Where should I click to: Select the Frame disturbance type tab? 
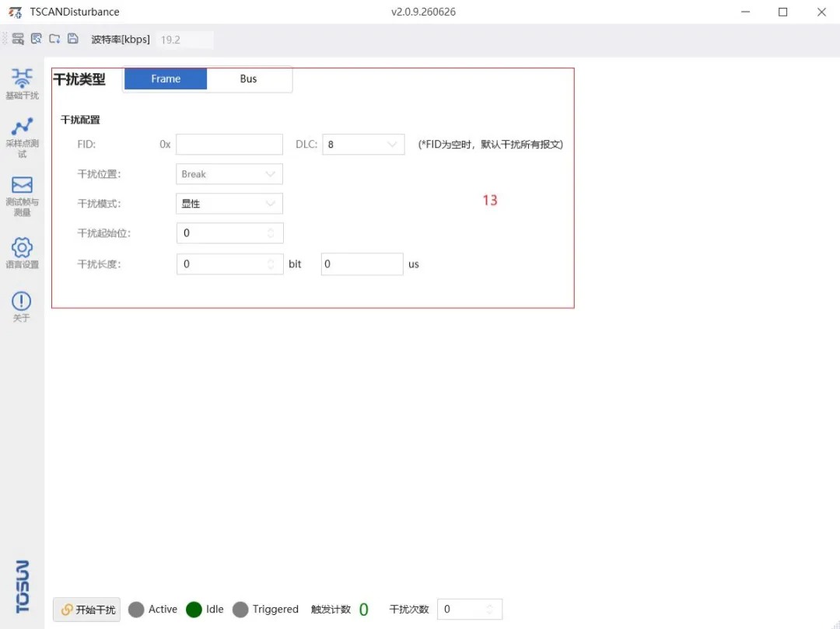[166, 79]
